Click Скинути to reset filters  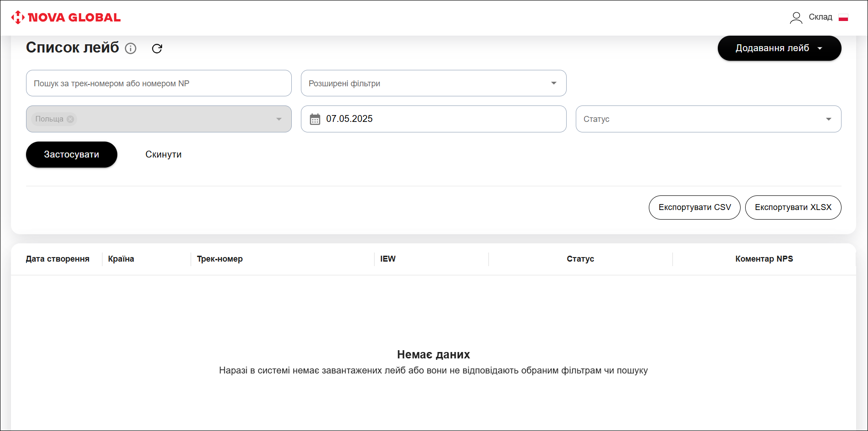163,154
